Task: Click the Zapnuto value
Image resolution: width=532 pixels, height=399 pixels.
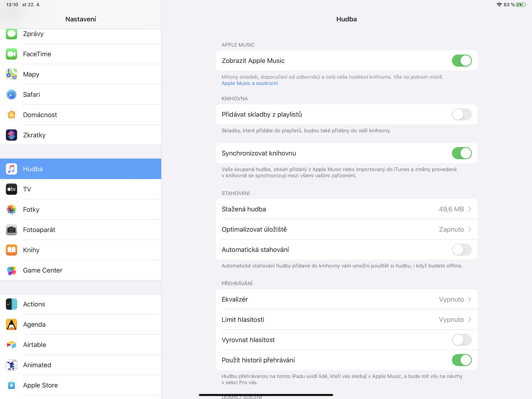Action: coord(451,229)
